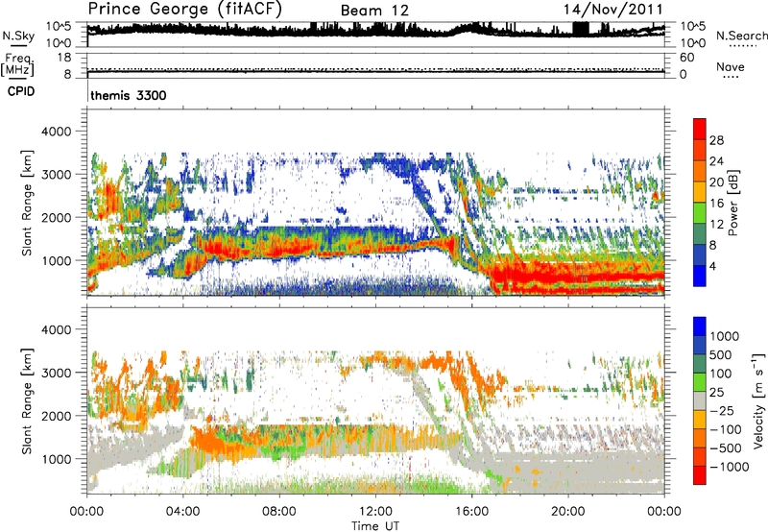The image size is (768, 532).
Task: Click the 'Power [dB]' colorbar title
Action: coord(732,203)
